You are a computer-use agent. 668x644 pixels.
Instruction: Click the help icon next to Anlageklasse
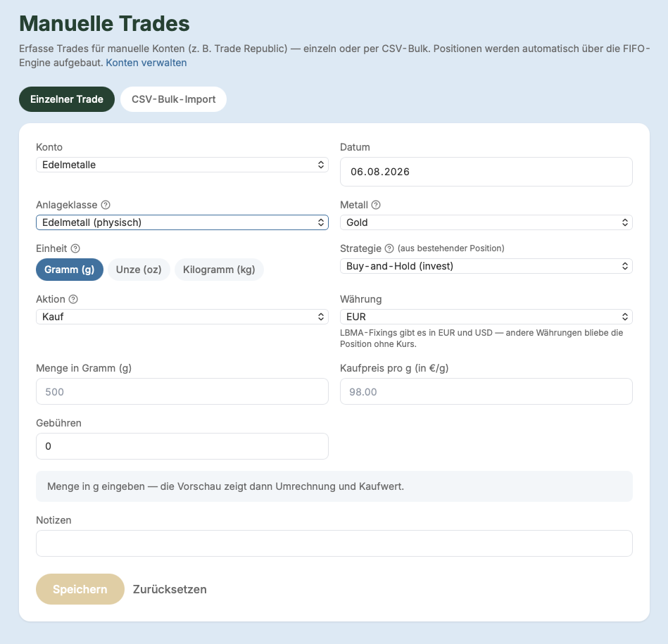[106, 205]
